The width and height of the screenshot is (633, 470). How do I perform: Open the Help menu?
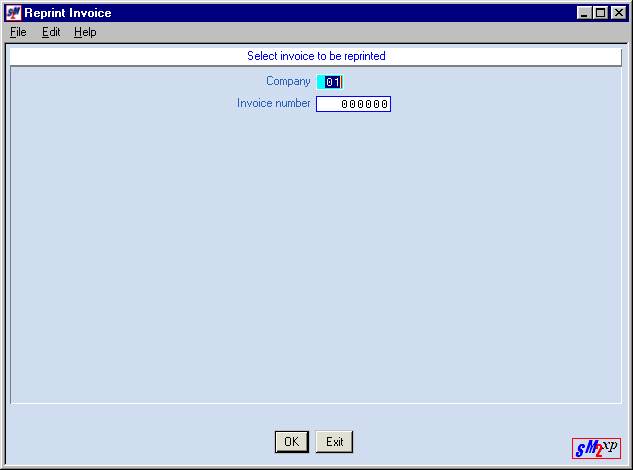tap(85, 32)
